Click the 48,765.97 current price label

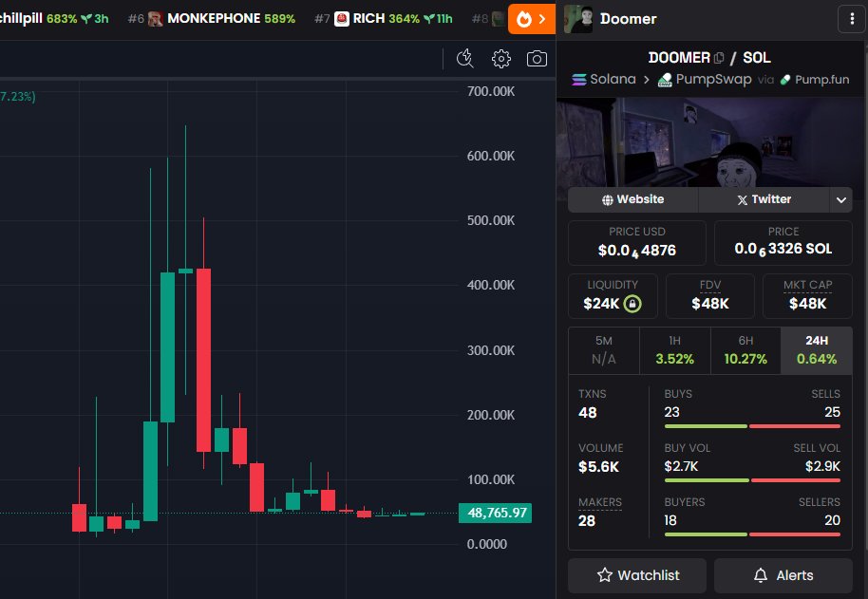point(496,514)
